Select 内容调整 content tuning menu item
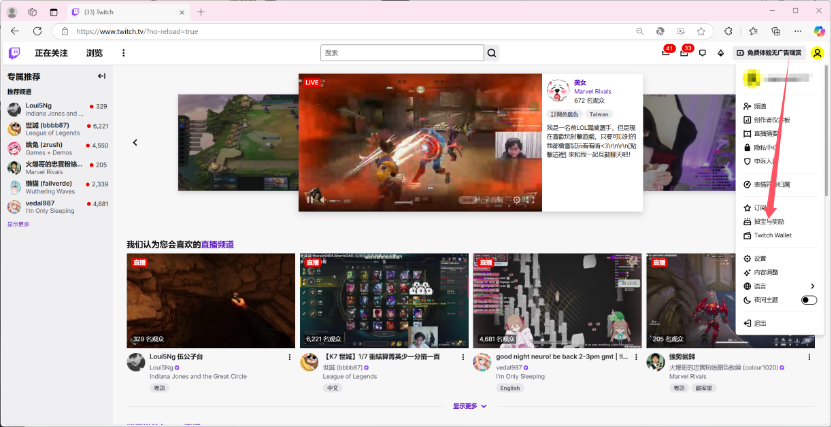The height and width of the screenshot is (427, 831). [780, 272]
